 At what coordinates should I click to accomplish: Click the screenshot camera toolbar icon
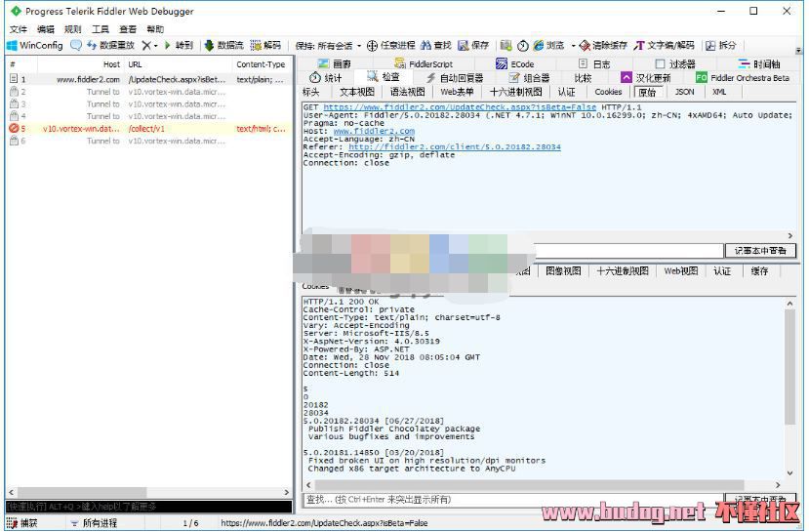tap(506, 46)
